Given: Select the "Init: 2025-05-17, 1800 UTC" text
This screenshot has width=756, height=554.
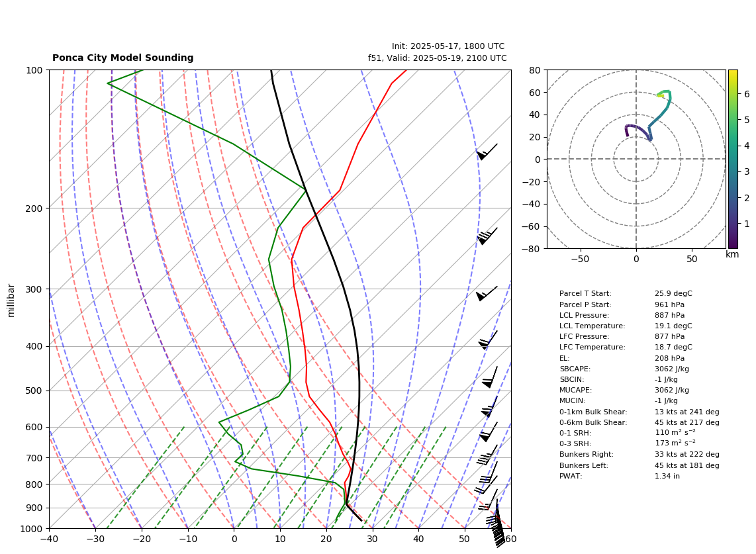Looking at the screenshot, I should click(x=448, y=46).
